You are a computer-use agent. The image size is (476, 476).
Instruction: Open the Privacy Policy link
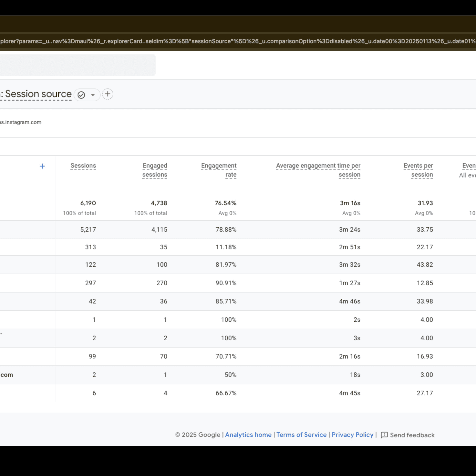point(352,435)
